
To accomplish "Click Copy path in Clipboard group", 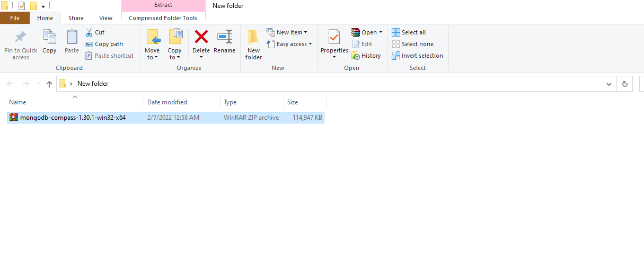I will pos(104,44).
